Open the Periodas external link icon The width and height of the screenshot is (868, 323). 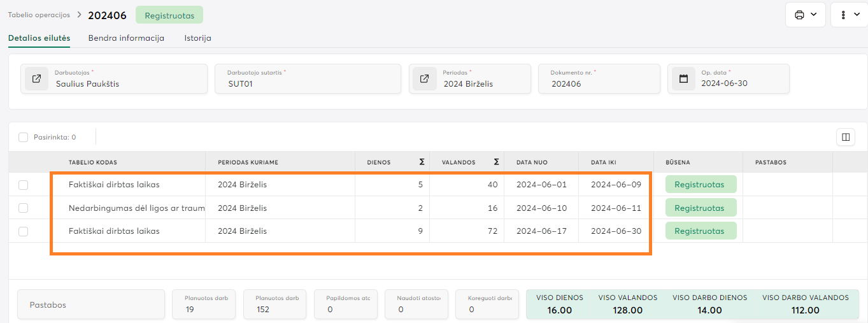coord(425,79)
